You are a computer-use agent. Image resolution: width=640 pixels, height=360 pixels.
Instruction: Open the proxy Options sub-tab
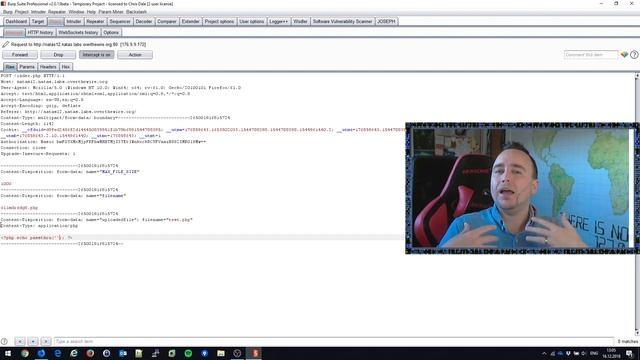pos(111,32)
